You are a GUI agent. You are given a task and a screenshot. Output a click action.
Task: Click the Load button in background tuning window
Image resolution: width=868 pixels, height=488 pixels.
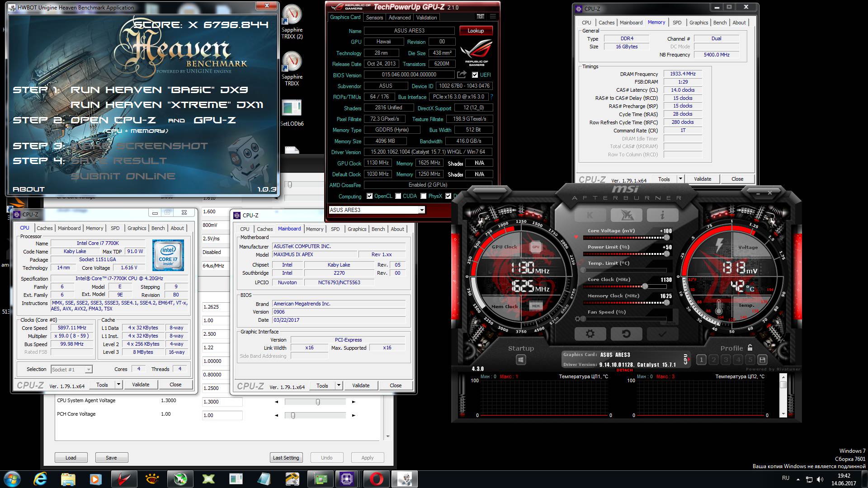pyautogui.click(x=71, y=458)
